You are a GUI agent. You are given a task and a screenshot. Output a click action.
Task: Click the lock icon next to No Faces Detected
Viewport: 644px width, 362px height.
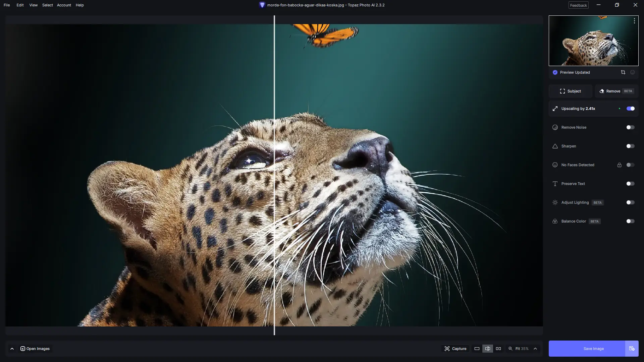619,165
